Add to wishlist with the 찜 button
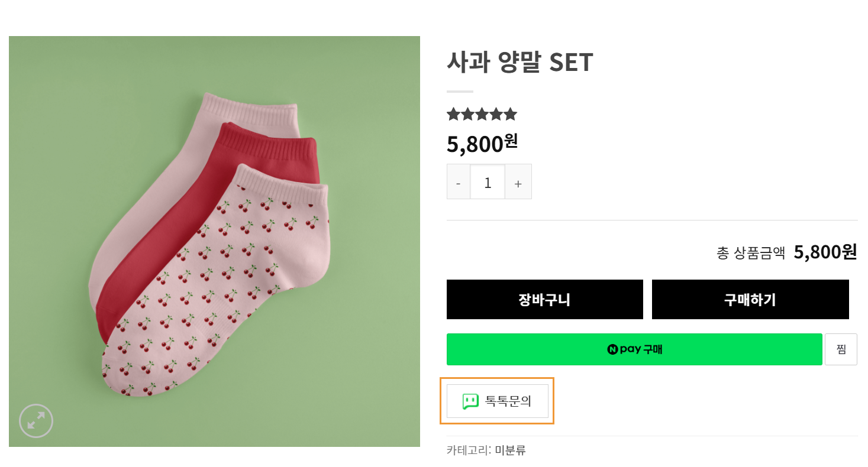868x467 pixels. (x=841, y=349)
